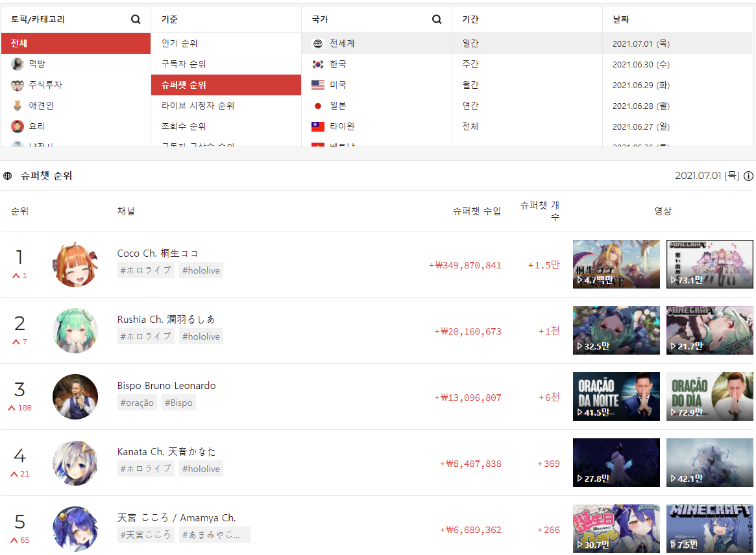Open channel link Bispo Bruno Leonardo
Image resolution: width=756 pixels, height=555 pixels.
click(166, 385)
